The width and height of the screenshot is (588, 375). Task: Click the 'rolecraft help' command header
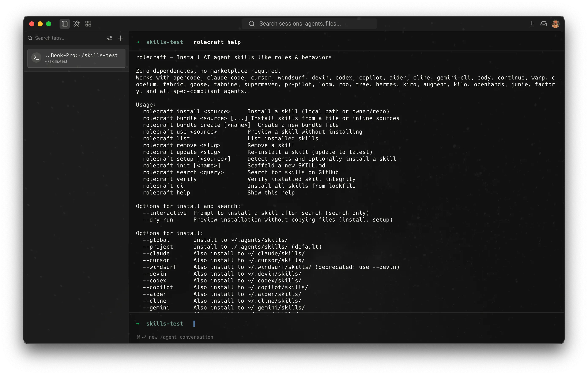coord(217,42)
